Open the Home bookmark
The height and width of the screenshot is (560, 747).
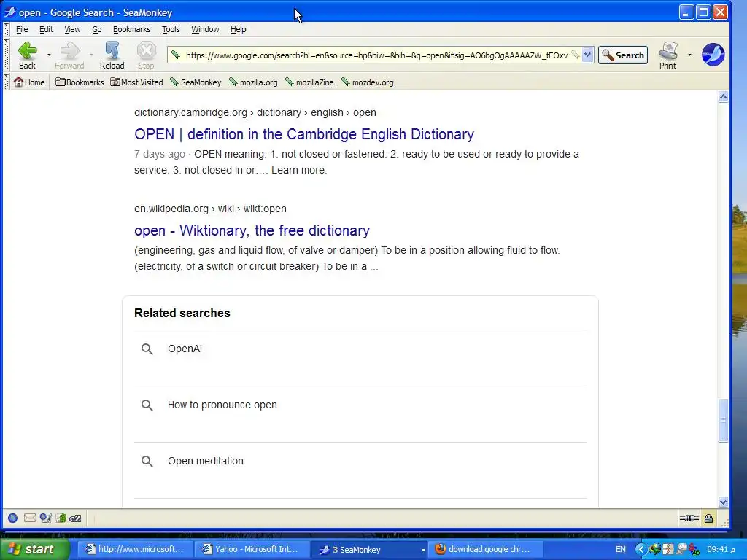29,82
